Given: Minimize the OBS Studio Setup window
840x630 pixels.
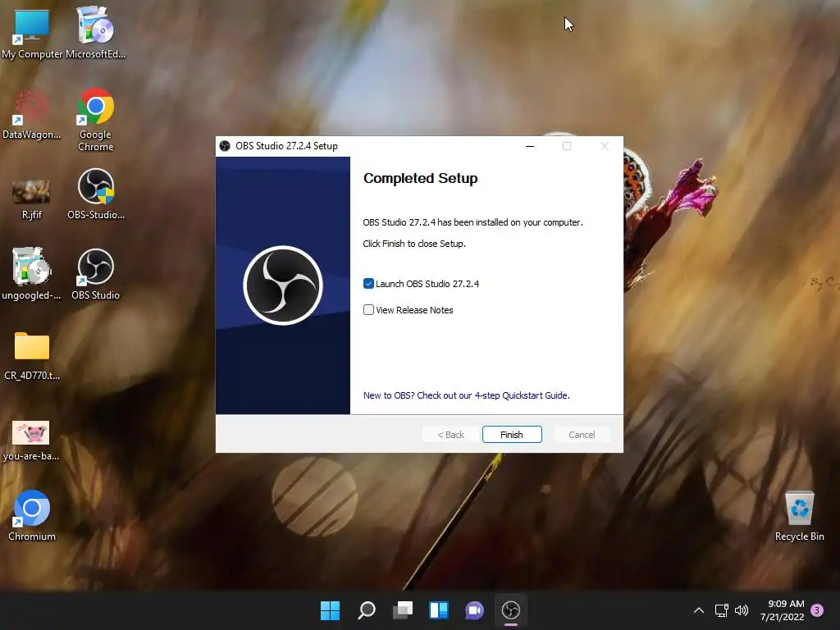Looking at the screenshot, I should [530, 146].
